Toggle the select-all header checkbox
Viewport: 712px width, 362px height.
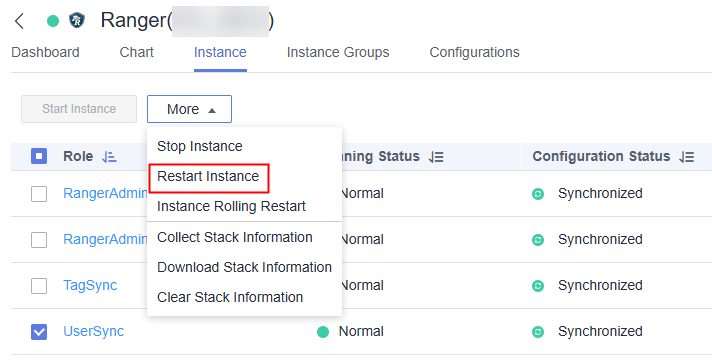(39, 156)
